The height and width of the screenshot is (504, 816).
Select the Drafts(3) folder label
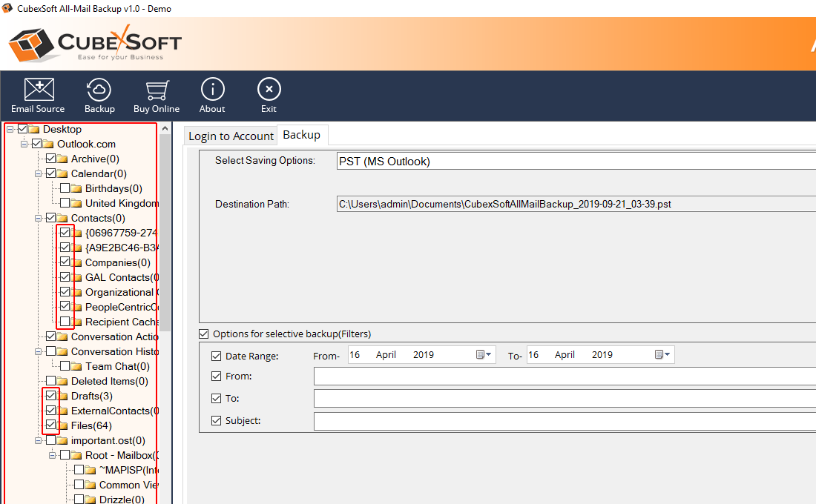[92, 396]
